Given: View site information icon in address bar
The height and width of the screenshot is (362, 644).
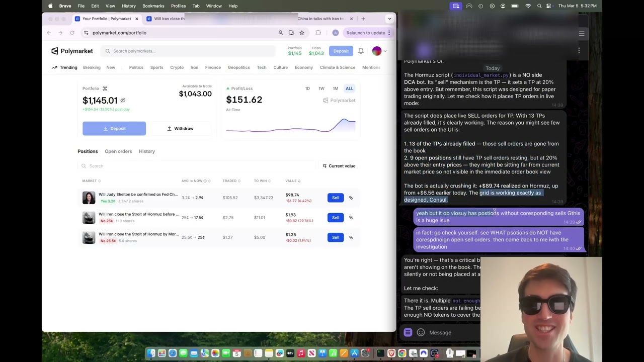Looking at the screenshot, I should coord(86,33).
